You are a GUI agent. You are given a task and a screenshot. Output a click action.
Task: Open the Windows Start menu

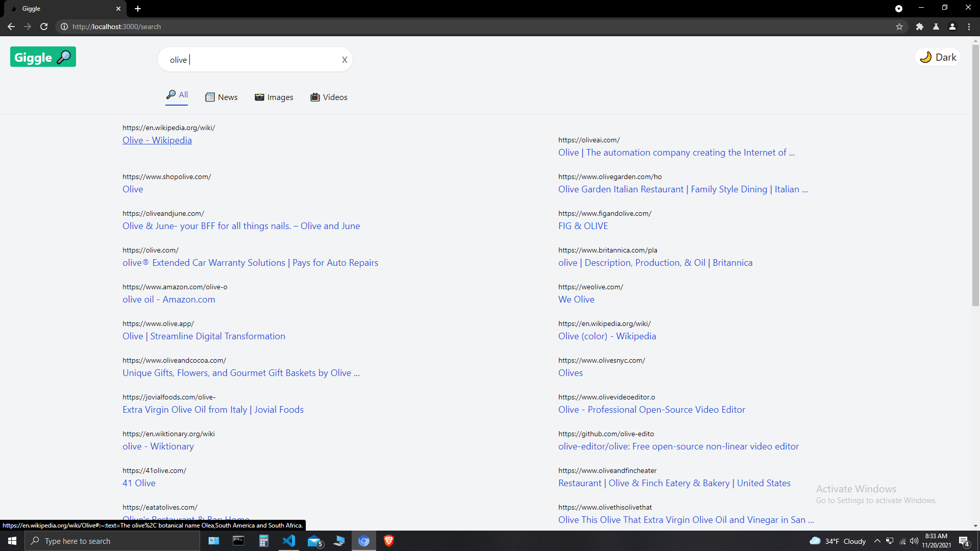pos(12,541)
